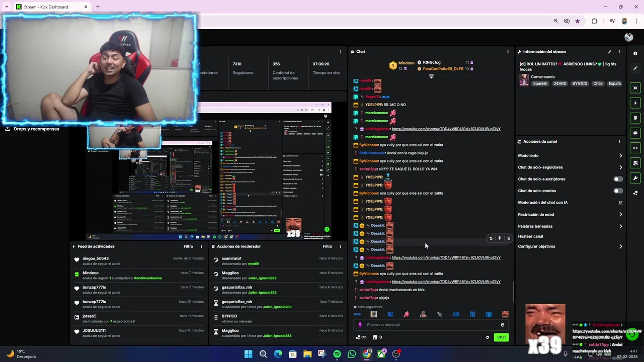644x362 pixels.
Task: Open the emoji picker in message box
Action: pyautogui.click(x=502, y=325)
